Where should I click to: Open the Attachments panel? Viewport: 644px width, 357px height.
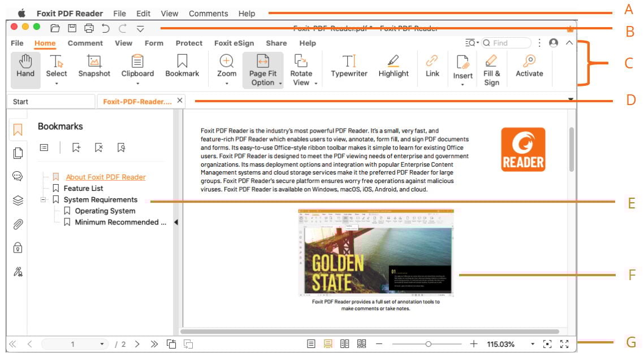tap(18, 224)
